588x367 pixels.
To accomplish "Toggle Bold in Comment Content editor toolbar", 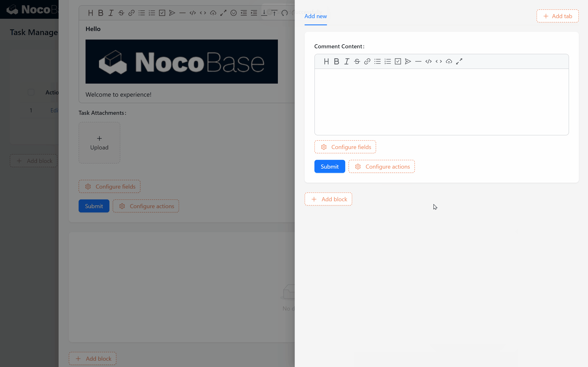I will point(336,61).
